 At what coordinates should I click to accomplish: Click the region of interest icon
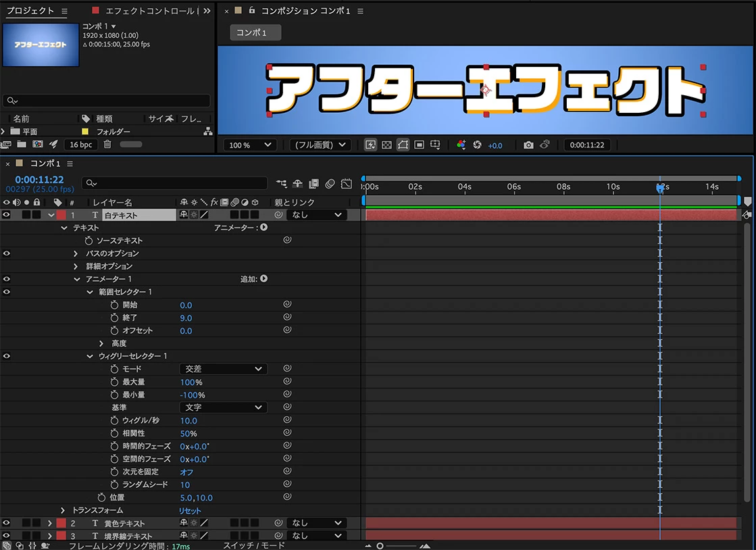419,145
